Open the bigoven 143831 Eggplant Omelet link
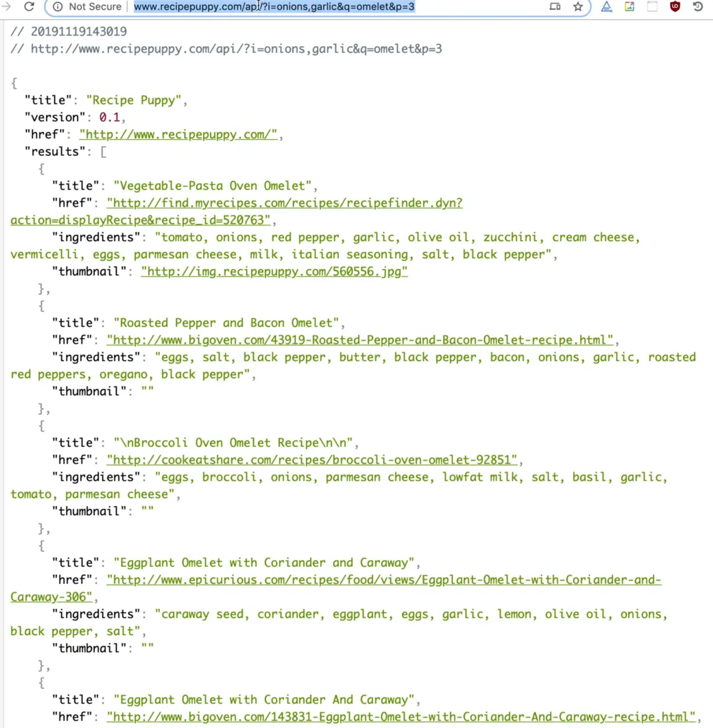The width and height of the screenshot is (713, 728). 401,717
